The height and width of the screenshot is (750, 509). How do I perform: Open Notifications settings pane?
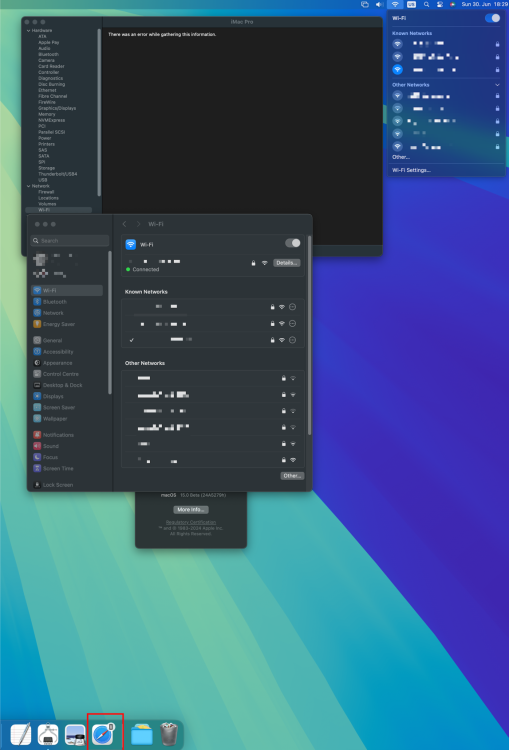[x=67, y=435]
